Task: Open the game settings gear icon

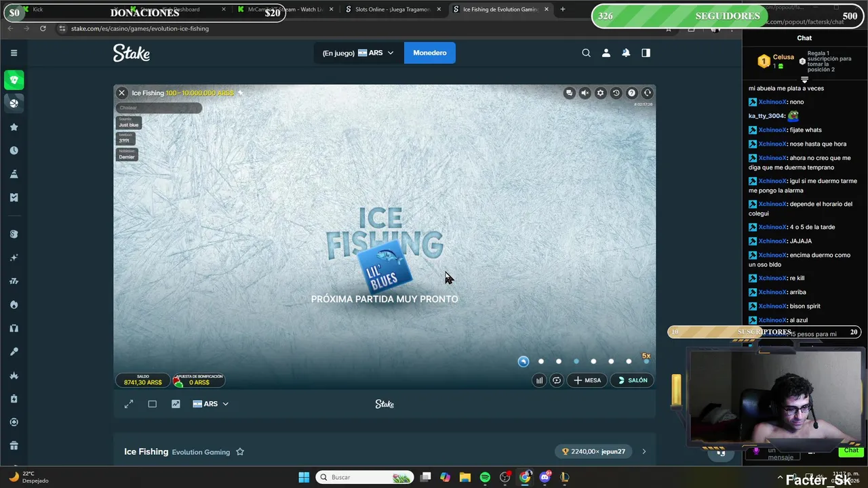Action: coord(600,93)
